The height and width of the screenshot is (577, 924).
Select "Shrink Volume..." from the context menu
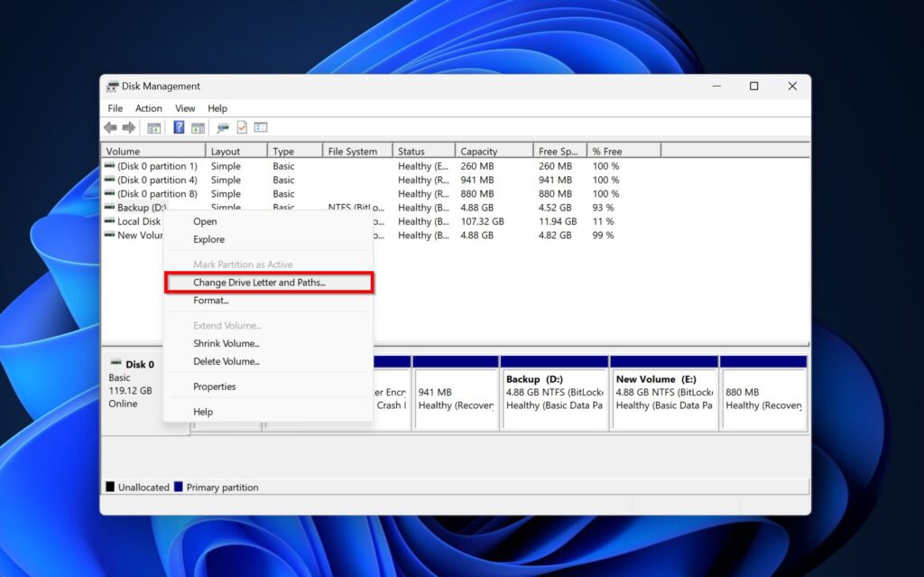[x=226, y=343]
